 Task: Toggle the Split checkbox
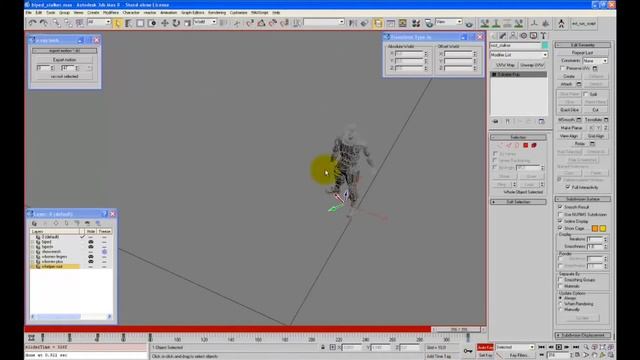pos(586,94)
